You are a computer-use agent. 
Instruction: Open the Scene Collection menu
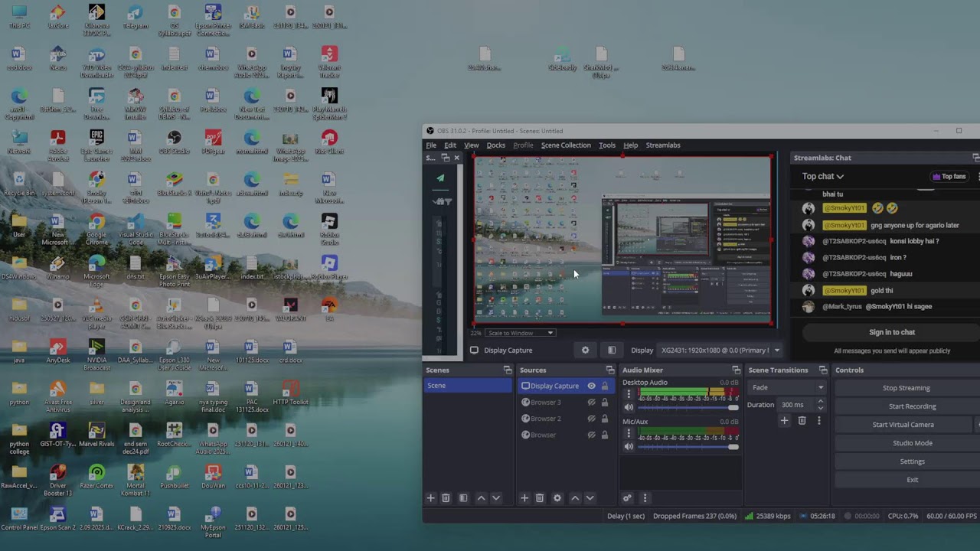tap(566, 145)
